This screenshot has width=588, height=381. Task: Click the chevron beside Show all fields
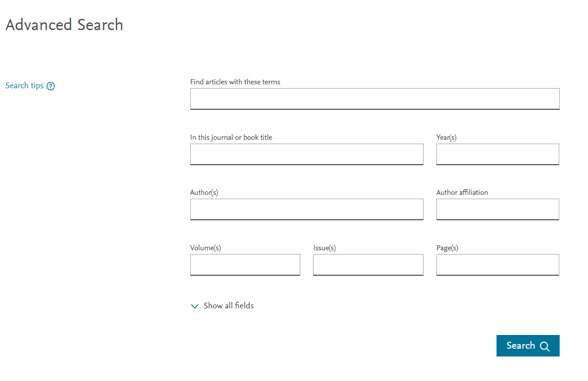pos(195,306)
